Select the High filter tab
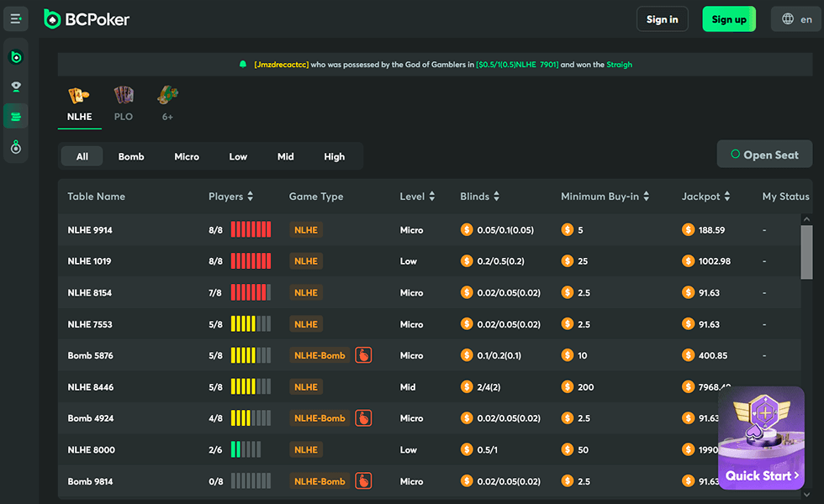Image resolution: width=824 pixels, height=504 pixels. coord(335,156)
